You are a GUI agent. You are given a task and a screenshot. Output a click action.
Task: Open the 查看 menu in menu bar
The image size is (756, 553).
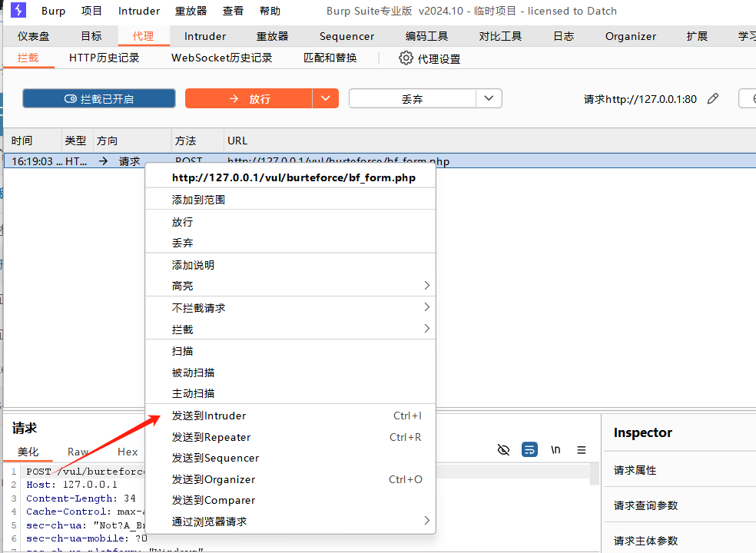[x=234, y=11]
